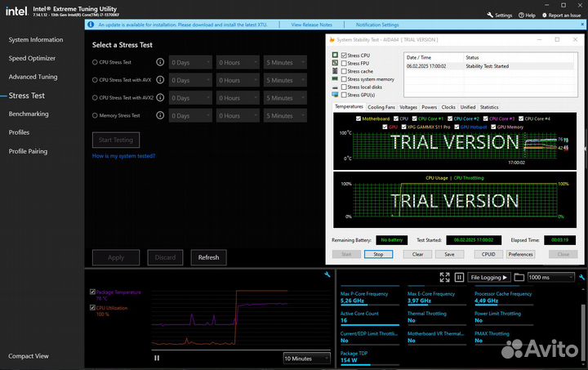Select CPU Stress Test with AVX2 option
Image resolution: width=588 pixels, height=370 pixels.
coord(95,98)
